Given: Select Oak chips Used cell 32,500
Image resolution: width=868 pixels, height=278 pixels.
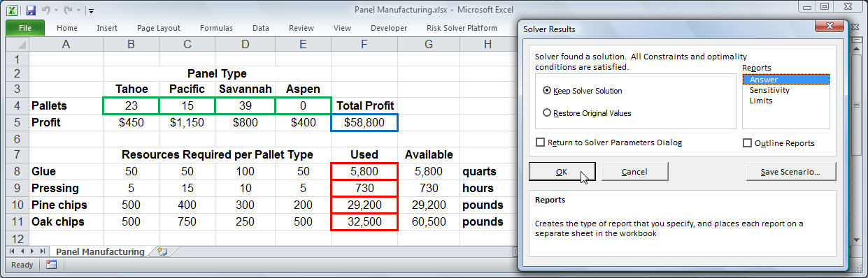Looking at the screenshot, I should (364, 221).
